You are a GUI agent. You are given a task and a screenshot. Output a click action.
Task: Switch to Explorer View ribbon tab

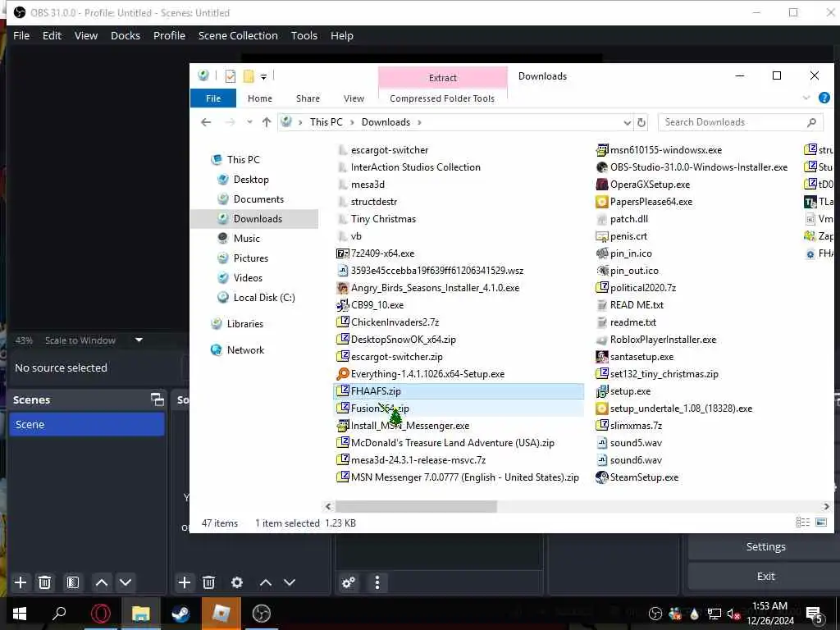(354, 98)
